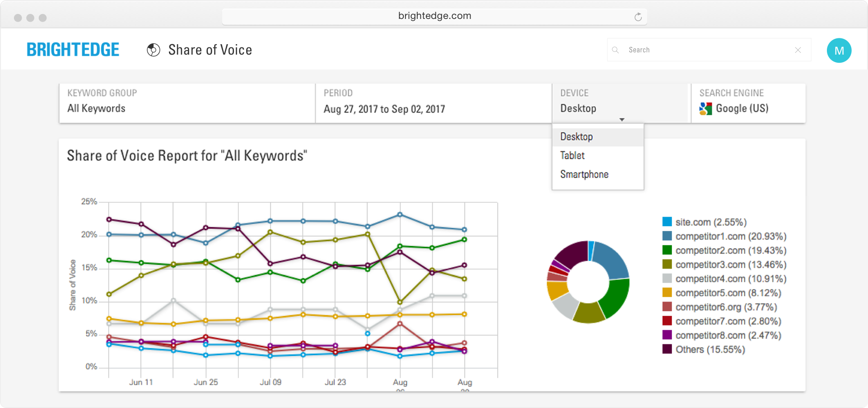Image resolution: width=868 pixels, height=408 pixels.
Task: Collapse the Device dropdown arrow
Action: click(622, 120)
